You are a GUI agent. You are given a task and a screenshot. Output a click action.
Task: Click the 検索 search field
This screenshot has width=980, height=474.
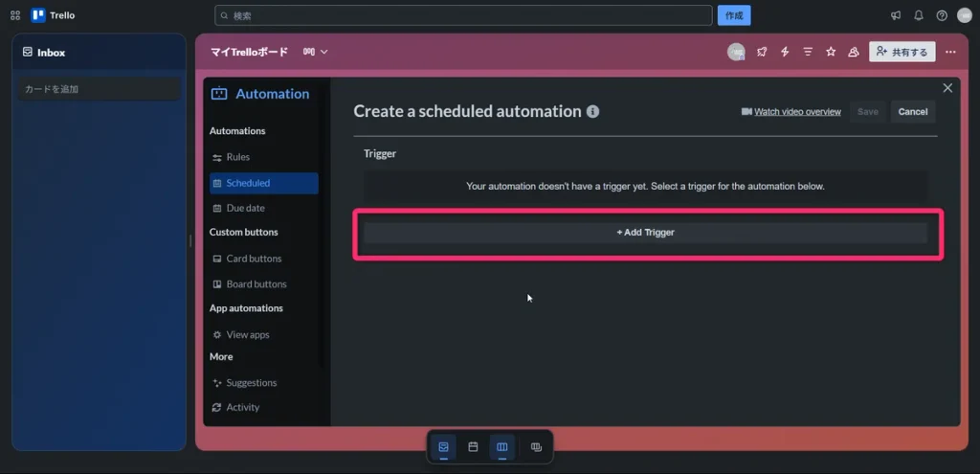(x=463, y=15)
